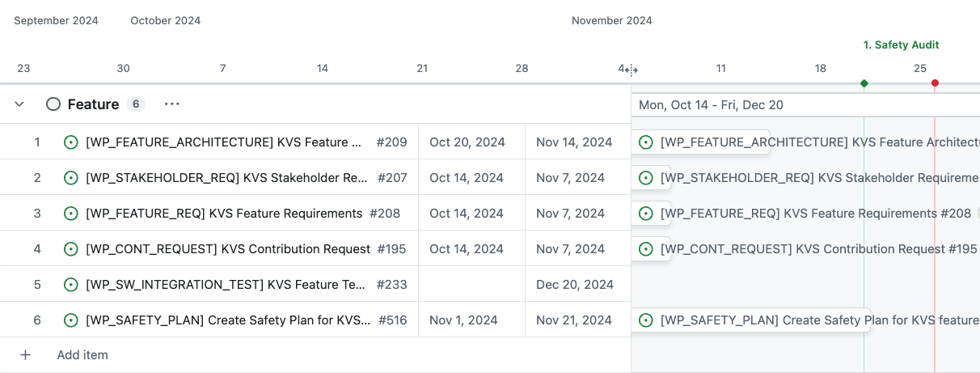
Task: Click open-issue icon for WP_SAFETY_PLAN row
Action: [x=71, y=320]
